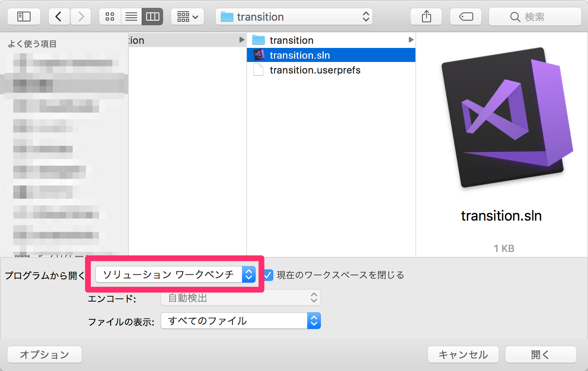Click the transition folder icon in list
The width and height of the screenshot is (588, 371).
258,40
